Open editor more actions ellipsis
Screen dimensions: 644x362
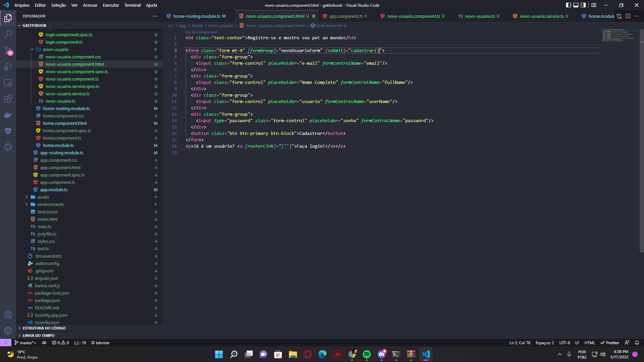pyautogui.click(x=637, y=16)
